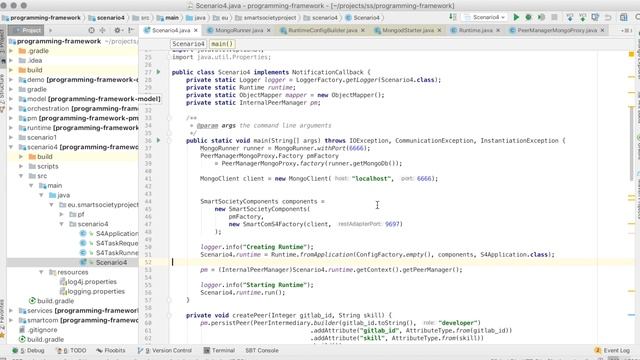The image size is (640, 360).
Task: Click the main() method breadcrumb
Action: click(222, 44)
